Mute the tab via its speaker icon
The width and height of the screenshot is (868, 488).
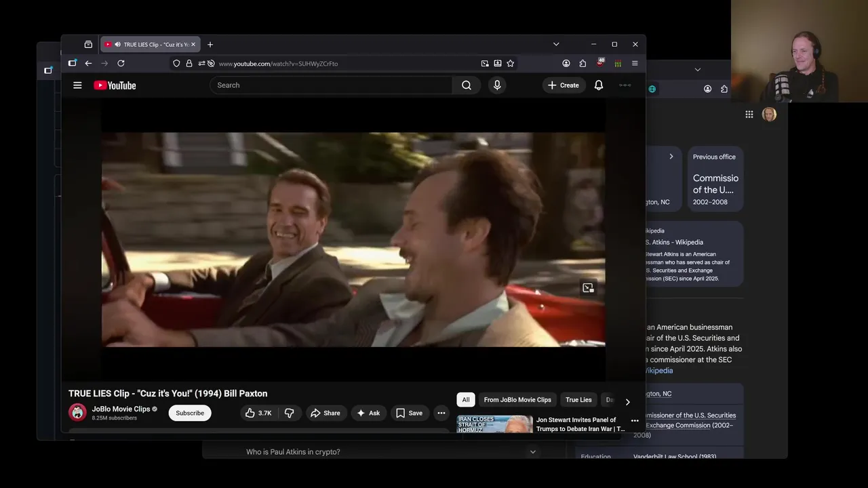(x=117, y=44)
